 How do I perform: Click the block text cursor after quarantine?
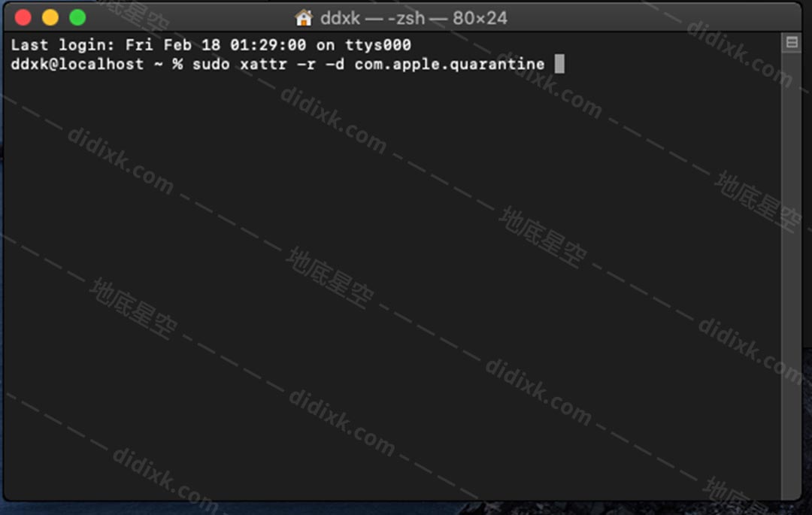tap(559, 64)
